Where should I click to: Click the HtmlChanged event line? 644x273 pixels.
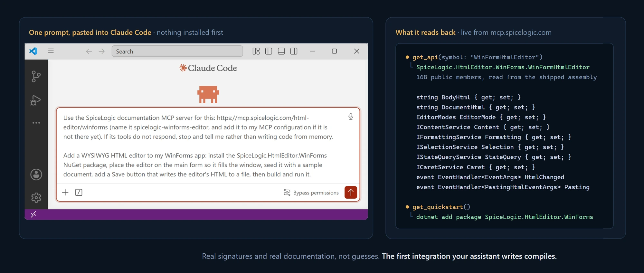click(490, 177)
